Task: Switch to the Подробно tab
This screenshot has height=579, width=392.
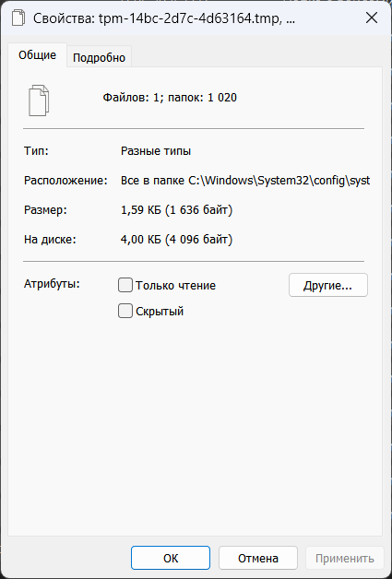Action: point(99,57)
